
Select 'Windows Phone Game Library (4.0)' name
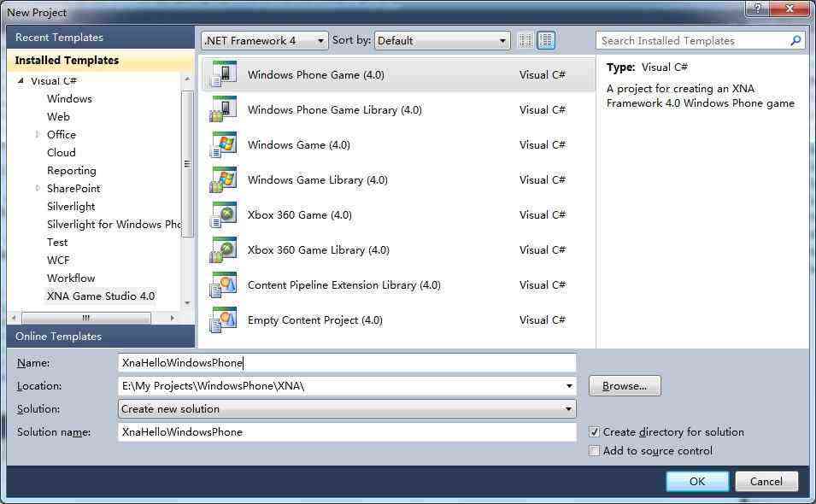tap(335, 109)
